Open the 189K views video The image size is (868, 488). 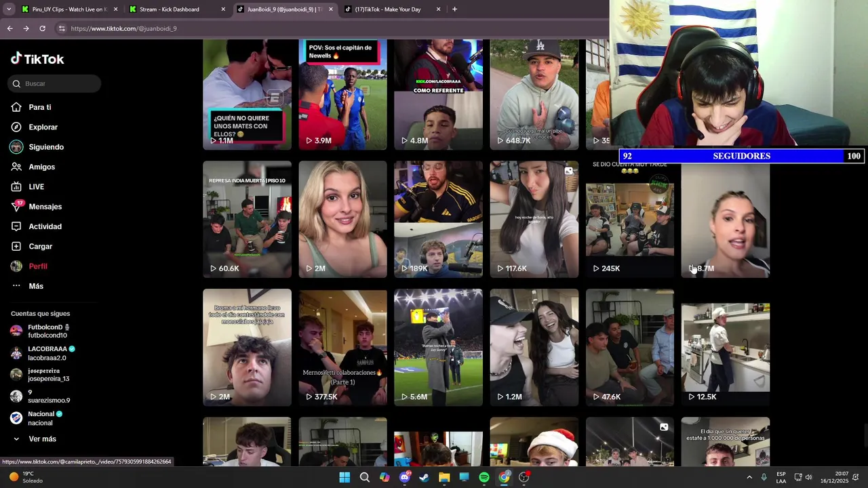[x=438, y=220]
